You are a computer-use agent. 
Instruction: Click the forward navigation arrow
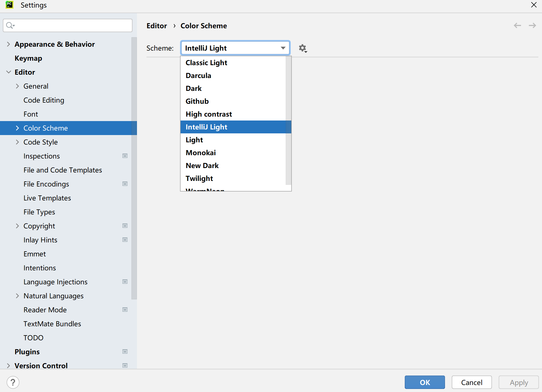pos(532,26)
